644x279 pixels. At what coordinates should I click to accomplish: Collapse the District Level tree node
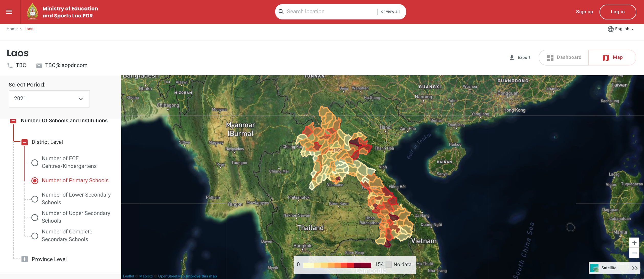tap(25, 142)
